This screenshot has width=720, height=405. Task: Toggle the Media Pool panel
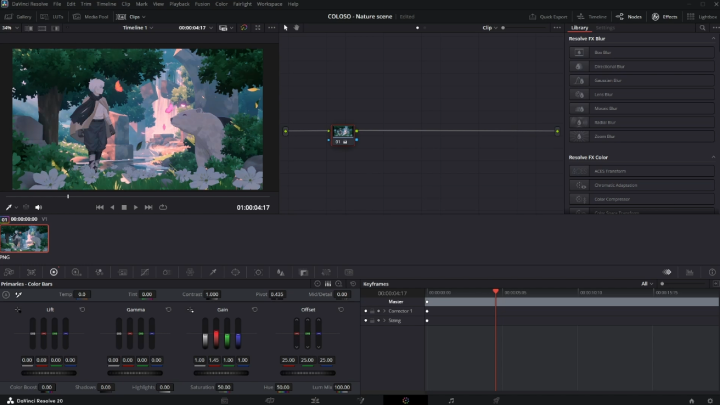click(x=91, y=17)
